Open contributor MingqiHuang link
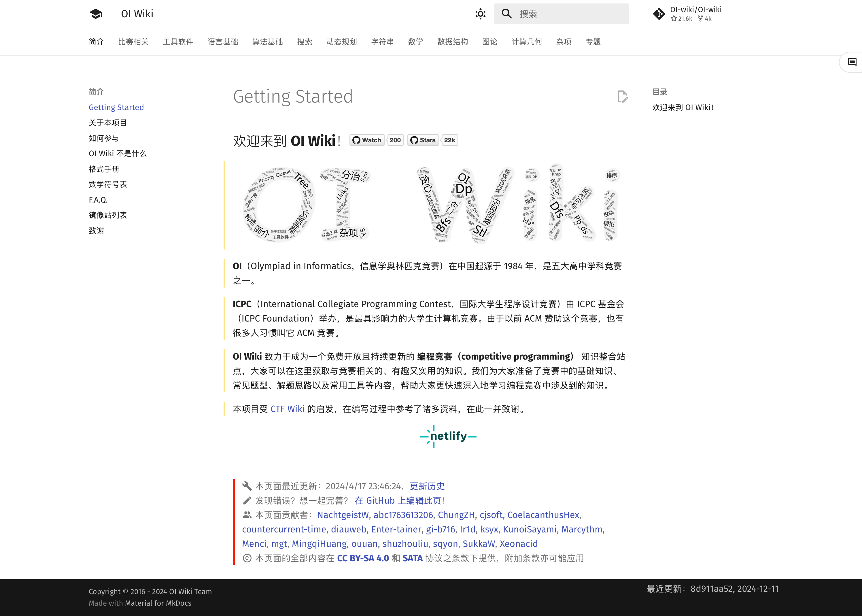 tap(319, 544)
